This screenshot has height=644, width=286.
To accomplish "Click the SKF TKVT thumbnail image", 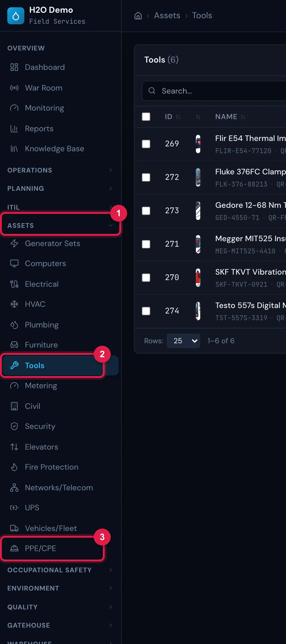I will 198,278.
